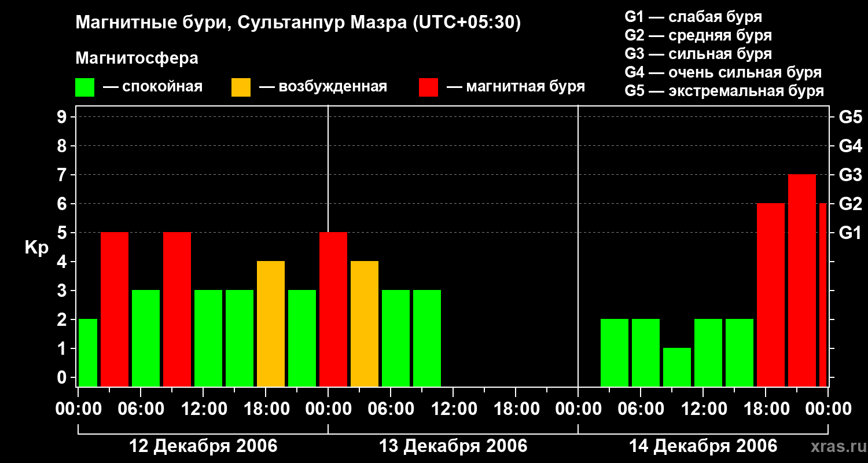Click the Kp axis title

coord(36,248)
